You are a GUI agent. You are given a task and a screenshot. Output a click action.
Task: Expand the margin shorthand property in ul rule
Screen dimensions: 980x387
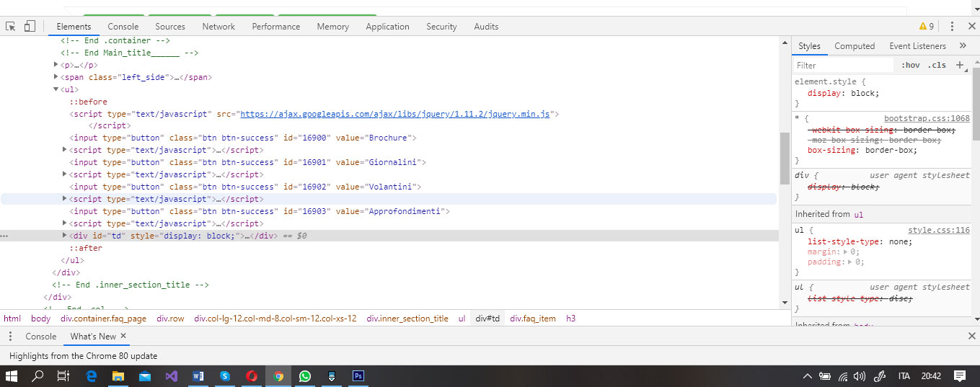point(847,252)
